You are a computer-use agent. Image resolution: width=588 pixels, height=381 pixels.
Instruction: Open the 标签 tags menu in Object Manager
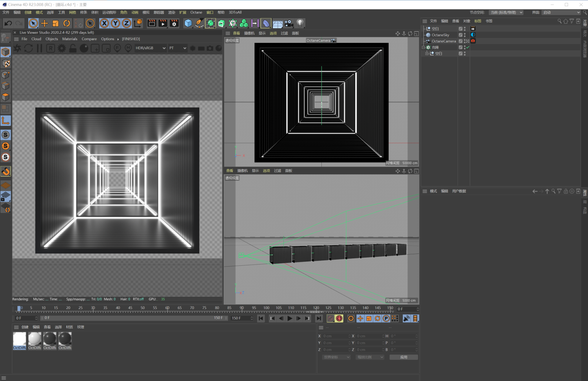click(478, 21)
